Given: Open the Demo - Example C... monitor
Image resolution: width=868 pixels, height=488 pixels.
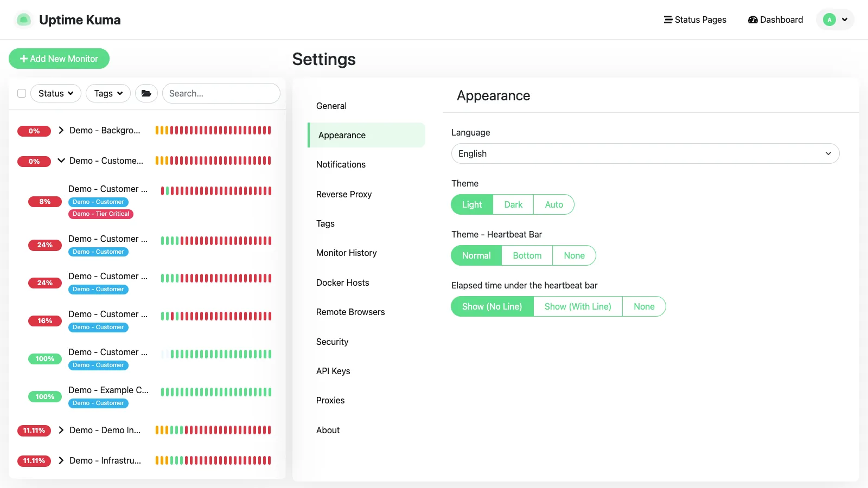Looking at the screenshot, I should coord(108,390).
